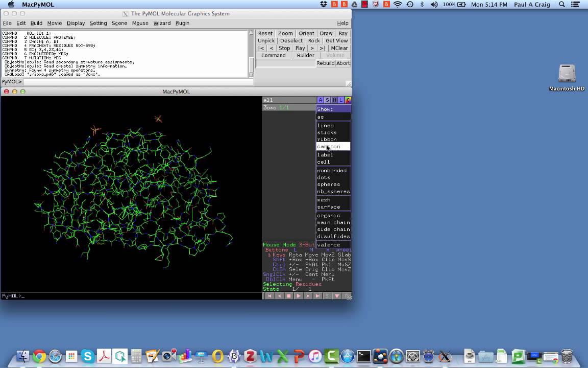Show 'nonbonded' atoms from the menu

(x=333, y=171)
